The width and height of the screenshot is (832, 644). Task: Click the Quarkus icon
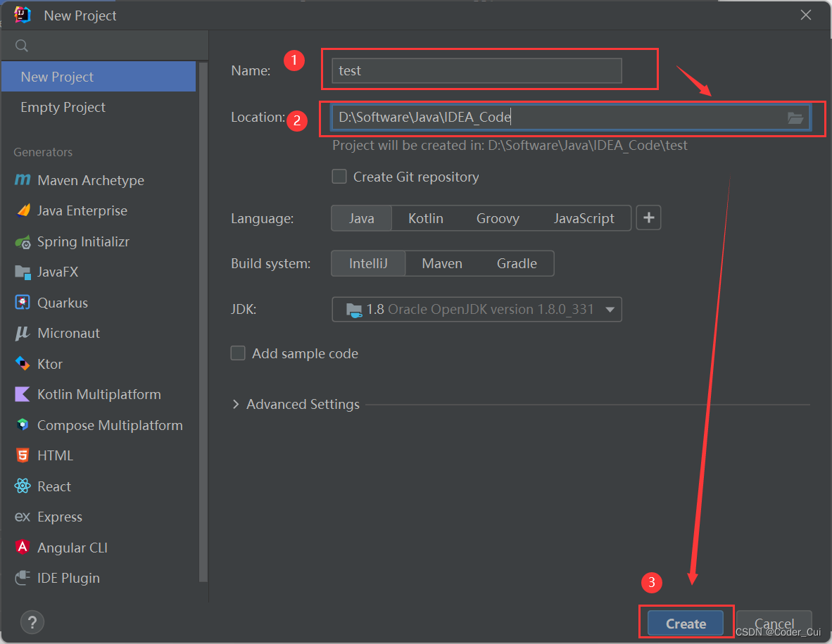(23, 303)
